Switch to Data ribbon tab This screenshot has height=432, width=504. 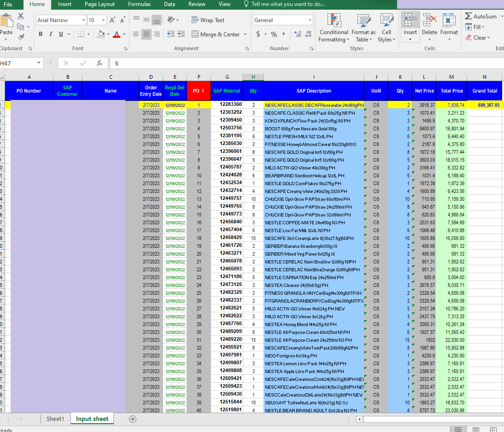[x=170, y=4]
